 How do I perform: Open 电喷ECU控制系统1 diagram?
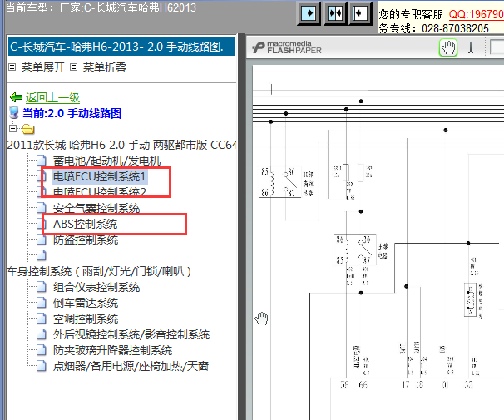[x=99, y=176]
